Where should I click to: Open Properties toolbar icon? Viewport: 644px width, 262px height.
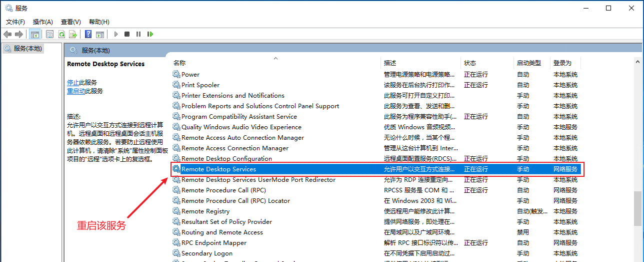(x=49, y=34)
